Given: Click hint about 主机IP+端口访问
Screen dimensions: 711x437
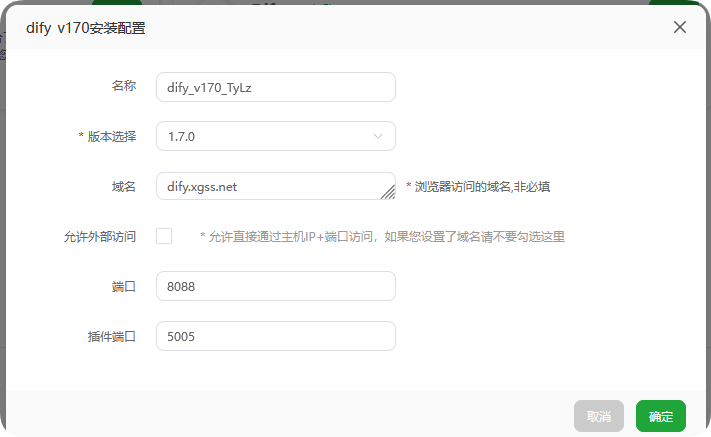Looking at the screenshot, I should 383,237.
